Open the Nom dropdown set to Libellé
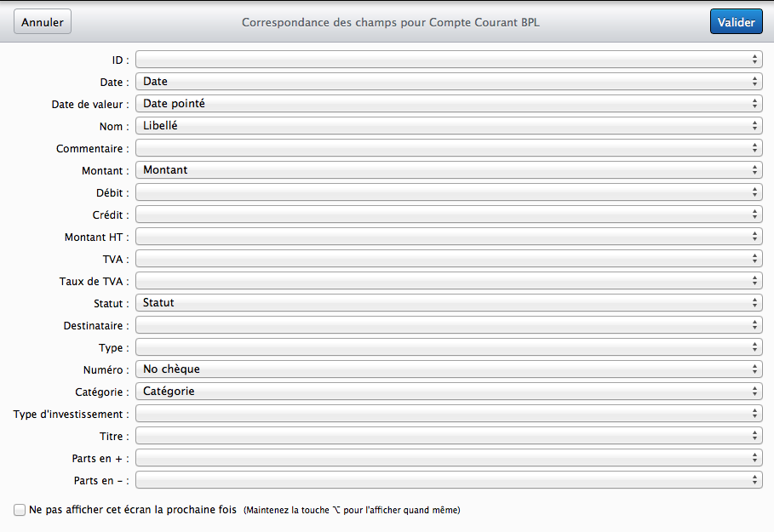774x532 pixels. (449, 126)
